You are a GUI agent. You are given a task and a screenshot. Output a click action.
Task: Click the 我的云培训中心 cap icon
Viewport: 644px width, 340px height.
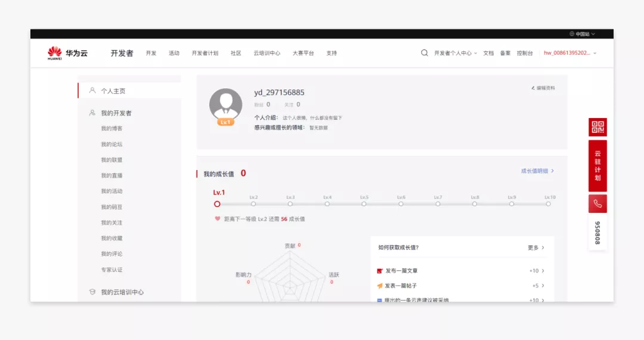pyautogui.click(x=92, y=292)
